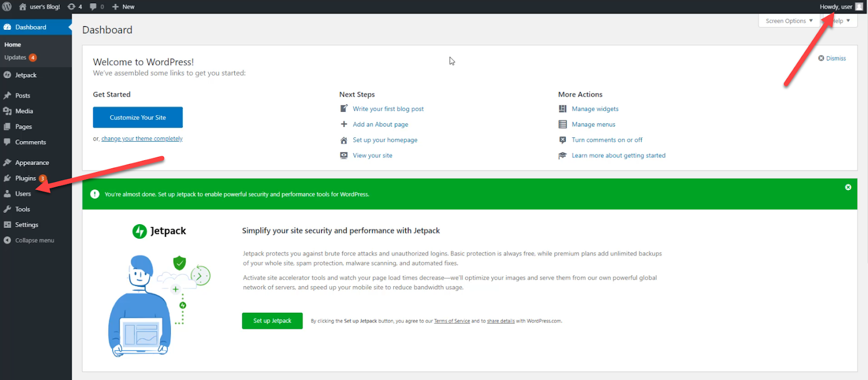868x380 pixels.
Task: Collapse the admin sidebar menu
Action: (x=29, y=240)
